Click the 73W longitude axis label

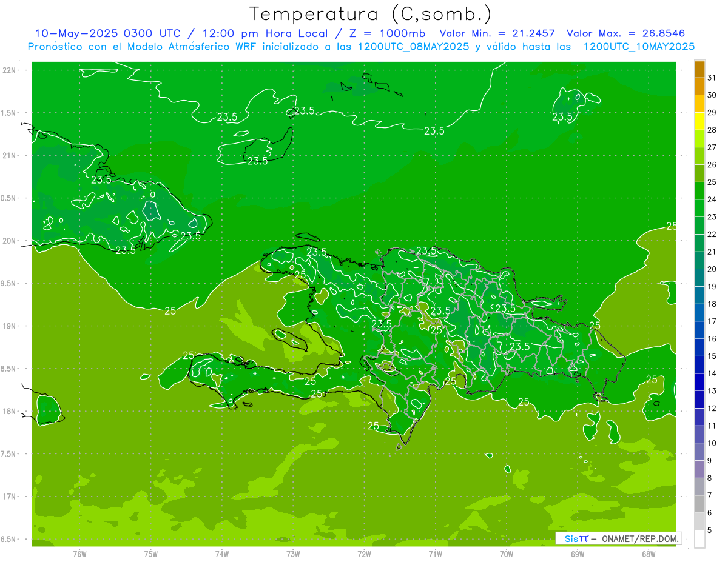(293, 554)
